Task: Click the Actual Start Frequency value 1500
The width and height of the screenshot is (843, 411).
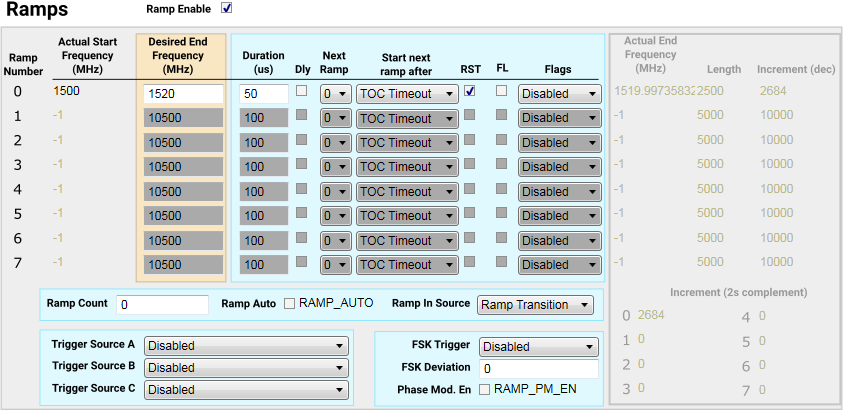Action: (67, 91)
